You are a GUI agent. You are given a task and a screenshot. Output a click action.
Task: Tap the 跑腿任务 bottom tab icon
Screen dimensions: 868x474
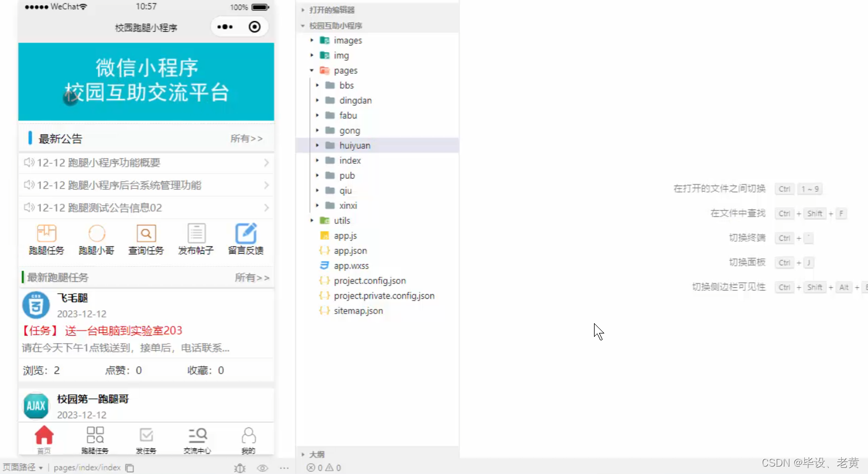(95, 435)
